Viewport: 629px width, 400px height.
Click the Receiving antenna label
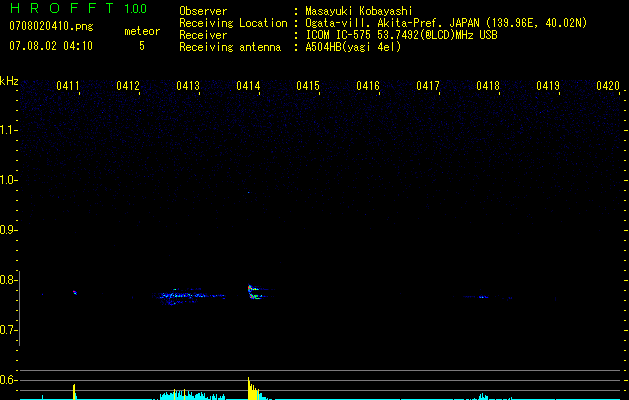click(x=230, y=47)
